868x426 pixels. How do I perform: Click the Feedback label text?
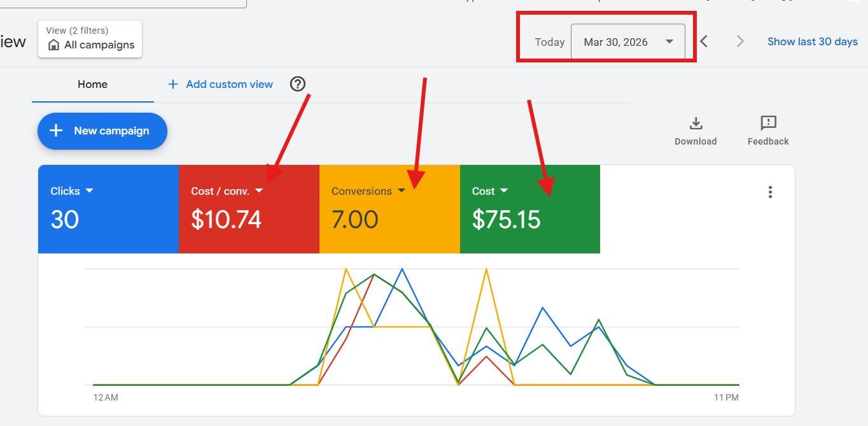(768, 141)
